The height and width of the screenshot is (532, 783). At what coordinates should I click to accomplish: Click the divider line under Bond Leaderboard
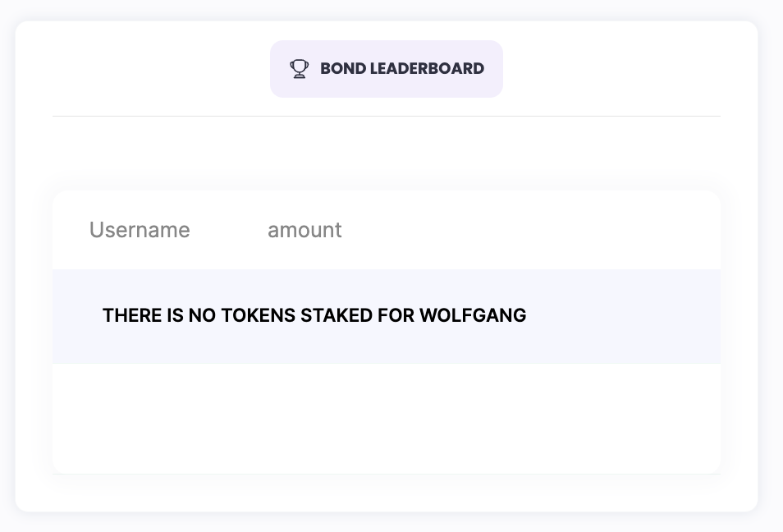(x=387, y=117)
